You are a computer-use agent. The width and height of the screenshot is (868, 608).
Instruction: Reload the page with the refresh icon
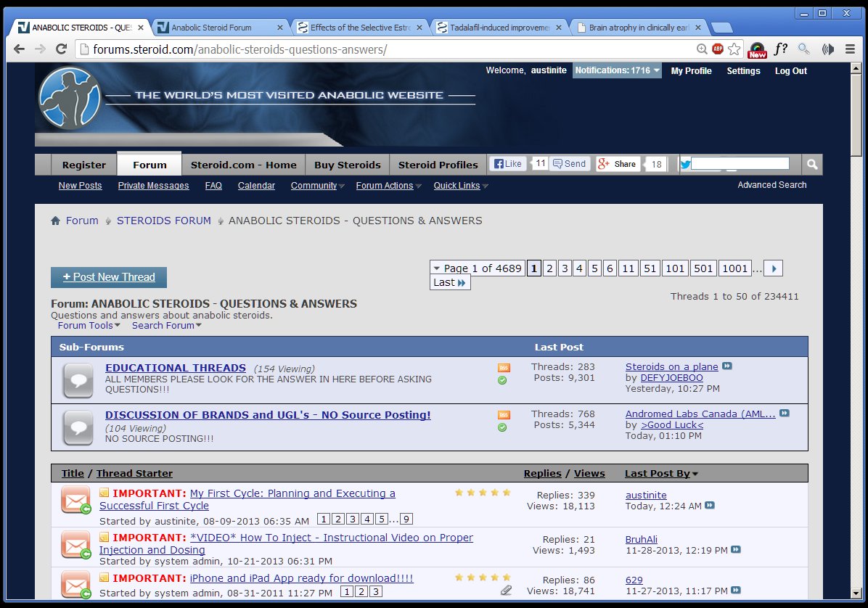click(62, 49)
